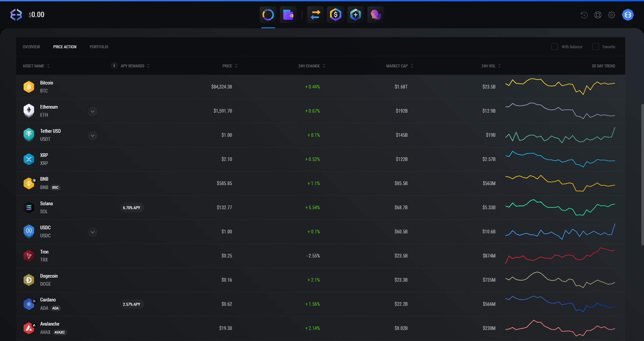
Task: Sort by 24H Vol column
Action: pos(491,66)
